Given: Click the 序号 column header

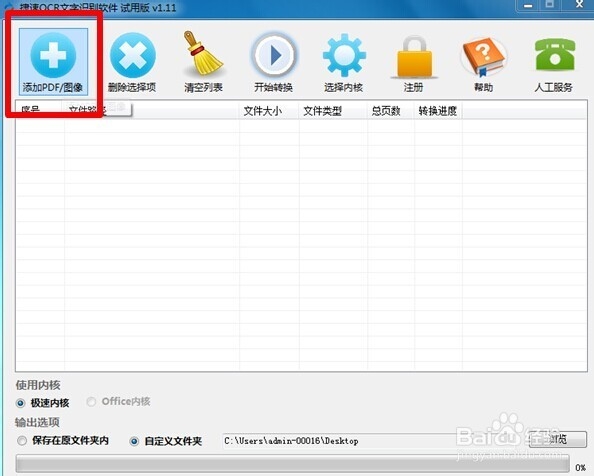Looking at the screenshot, I should pyautogui.click(x=40, y=110).
